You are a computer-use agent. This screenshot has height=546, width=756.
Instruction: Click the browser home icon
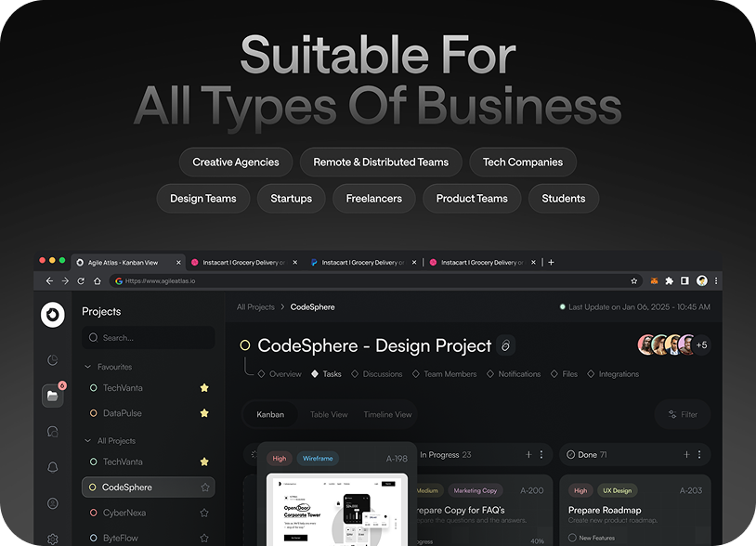[98, 281]
